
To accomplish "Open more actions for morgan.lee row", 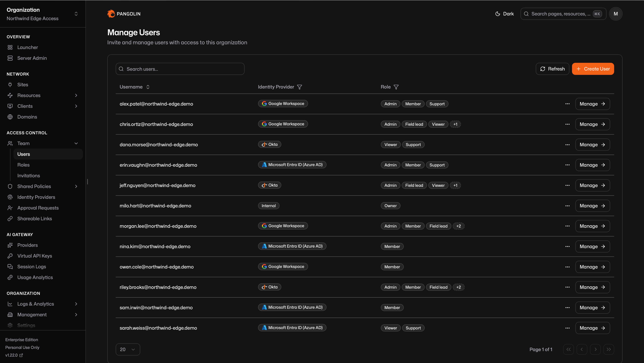I will pyautogui.click(x=568, y=226).
